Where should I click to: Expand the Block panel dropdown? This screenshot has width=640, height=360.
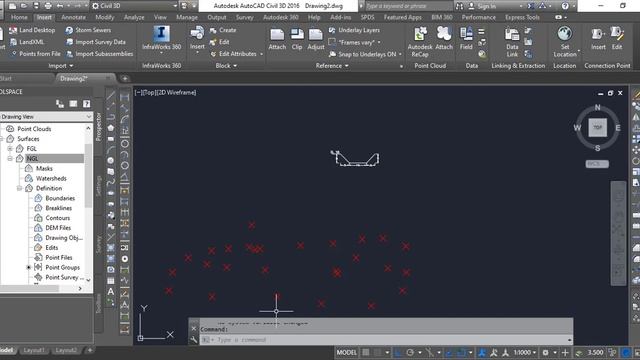point(226,65)
